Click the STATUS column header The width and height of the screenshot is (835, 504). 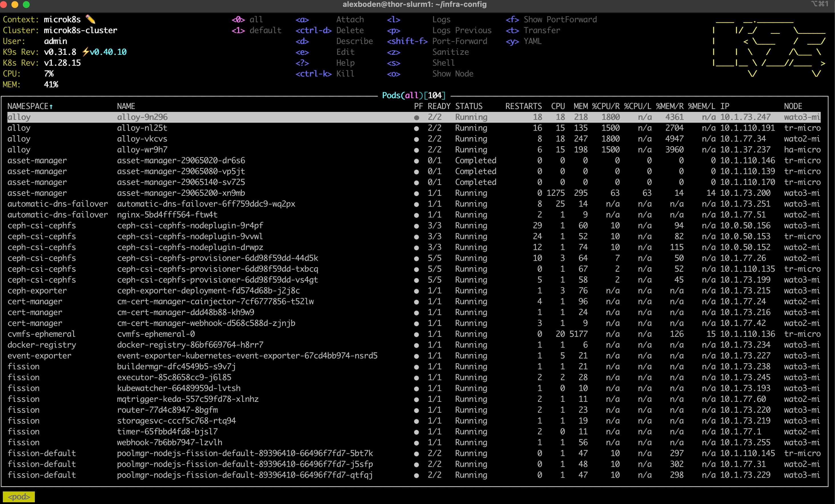coord(469,106)
